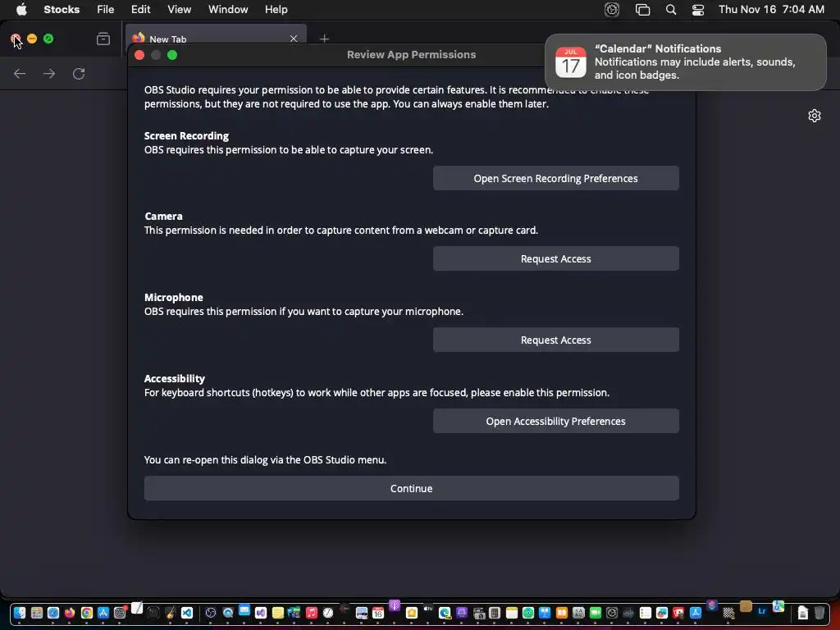Open the Apple menu

[x=21, y=10]
